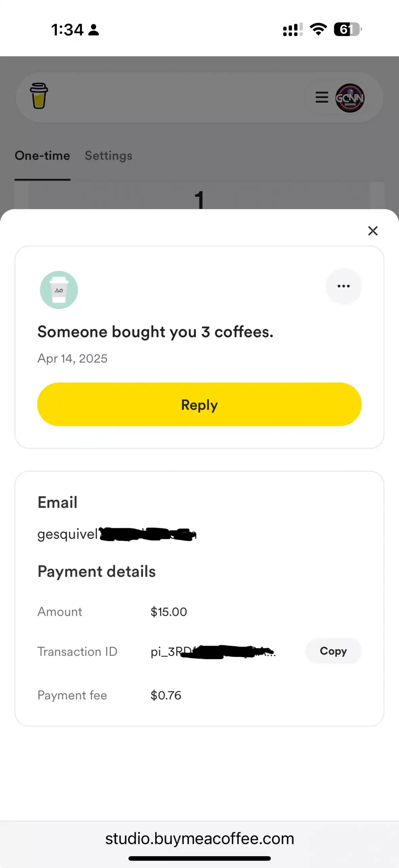
Task: Switch to the Settings tab
Action: pyautogui.click(x=108, y=156)
